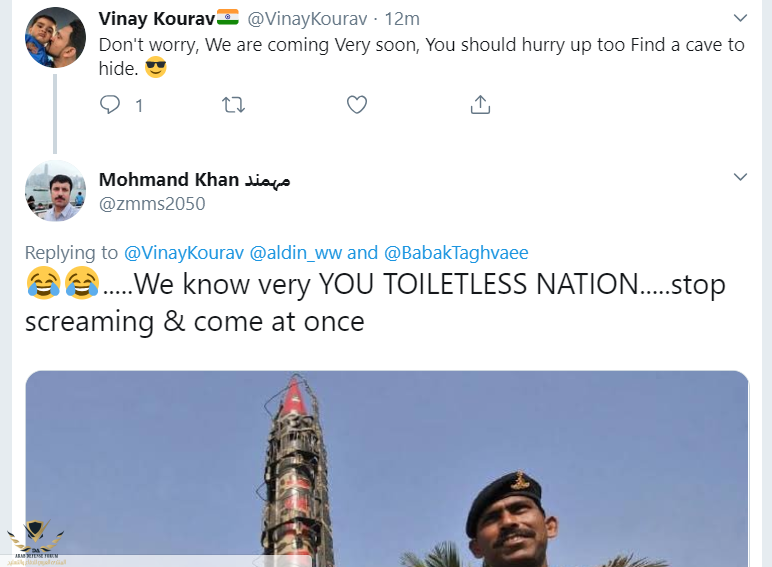Click the Mohmand Khan display name
Viewport: 772px width, 567px height.
pos(169,180)
